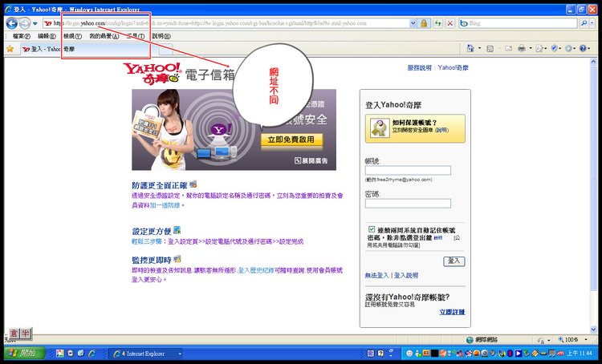This screenshot has height=364, width=602.
Task: Click the red Stop loading icon
Action: tap(450, 23)
